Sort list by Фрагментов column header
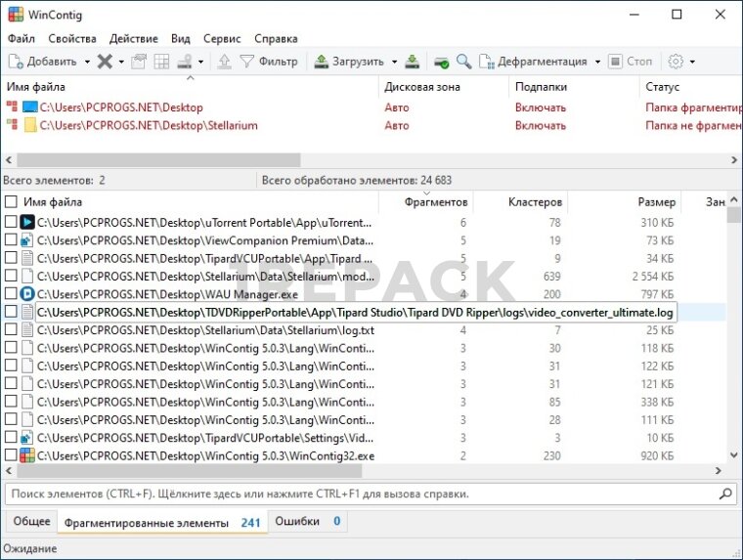743x560 pixels. point(436,202)
